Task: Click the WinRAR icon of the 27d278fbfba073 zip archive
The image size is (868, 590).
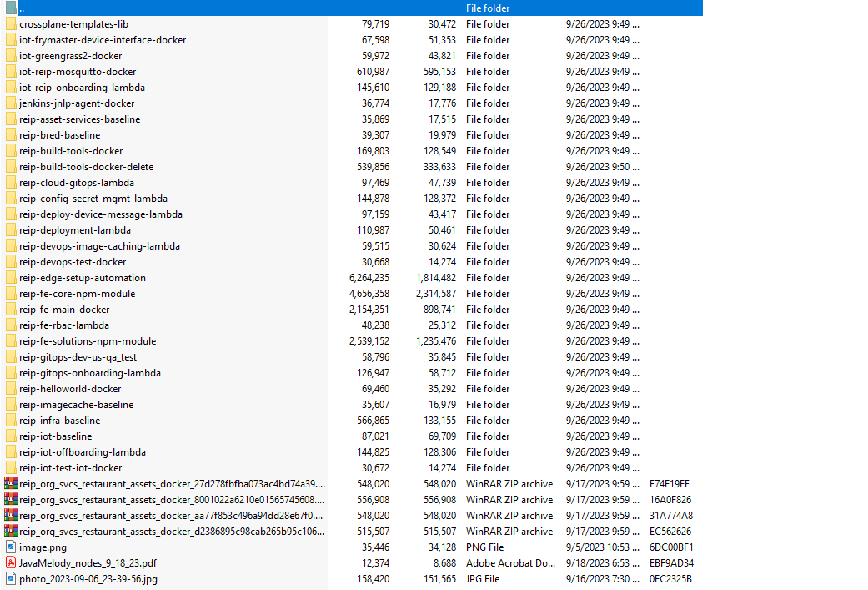Action: click(x=11, y=484)
